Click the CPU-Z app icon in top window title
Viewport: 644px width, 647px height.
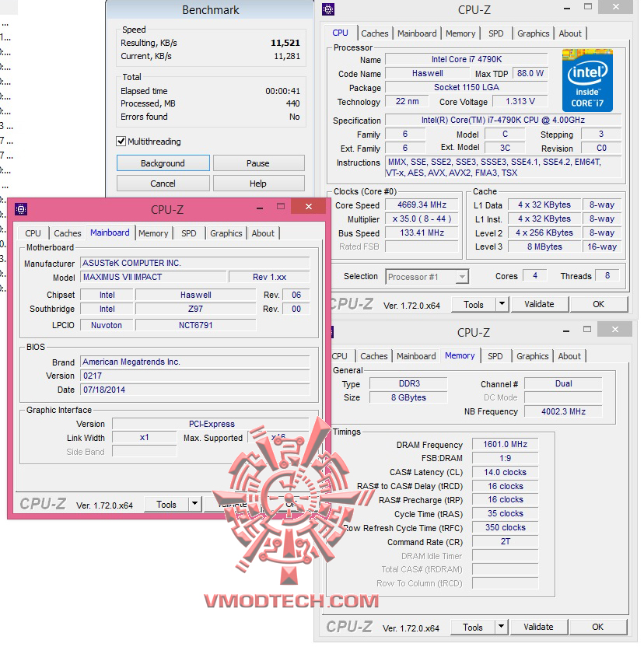328,9
